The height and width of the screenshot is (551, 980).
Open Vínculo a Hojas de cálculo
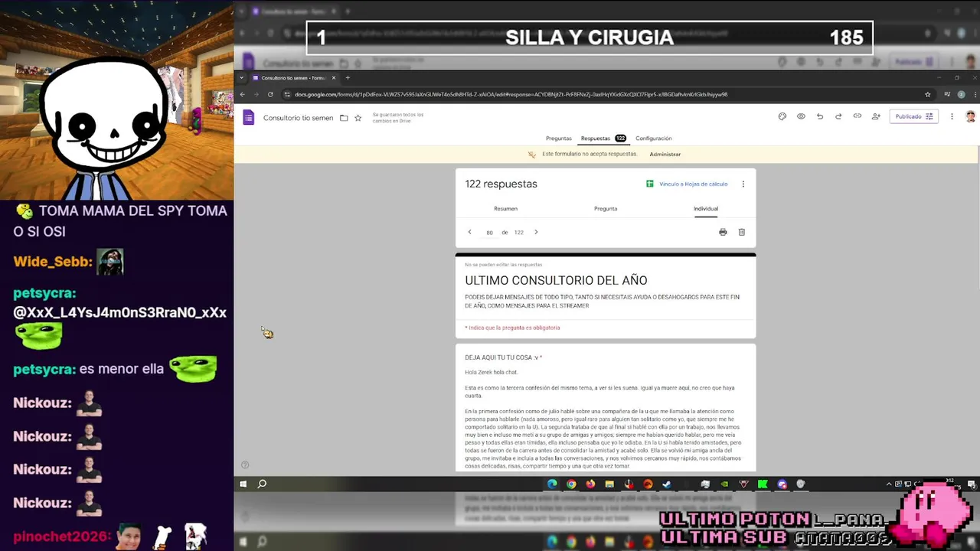point(687,184)
